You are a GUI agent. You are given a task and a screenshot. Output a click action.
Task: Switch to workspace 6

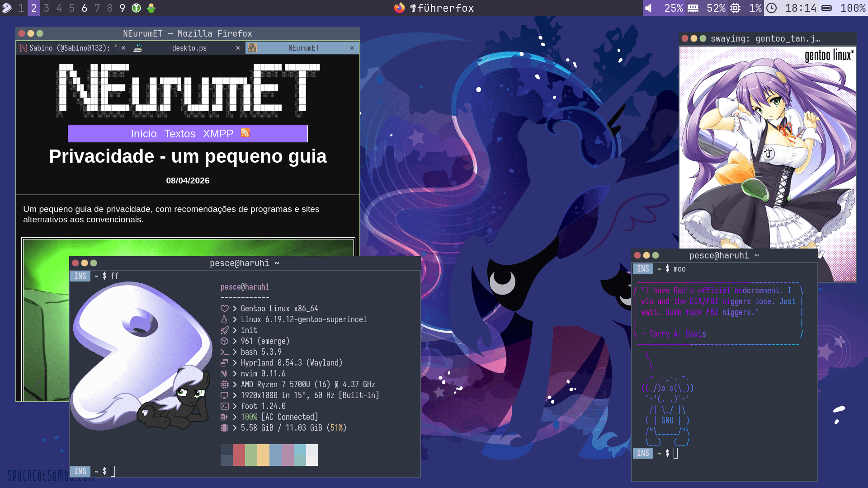point(85,8)
